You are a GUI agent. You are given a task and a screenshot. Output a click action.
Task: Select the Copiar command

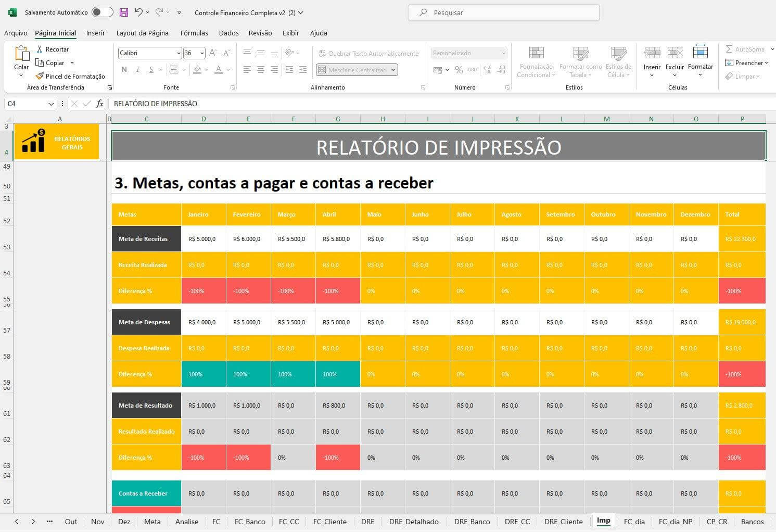[x=54, y=62]
